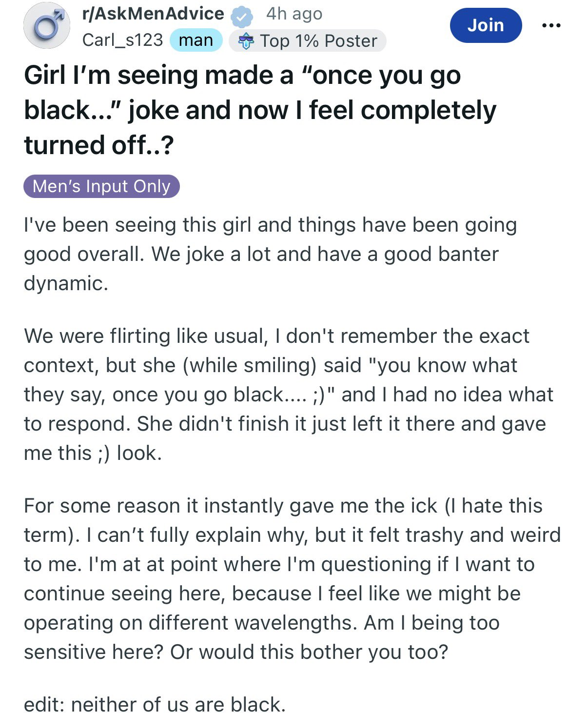Viewport: 588px width, 713px height.
Task: Click the "4h ago" post timestamp
Action: click(x=294, y=14)
